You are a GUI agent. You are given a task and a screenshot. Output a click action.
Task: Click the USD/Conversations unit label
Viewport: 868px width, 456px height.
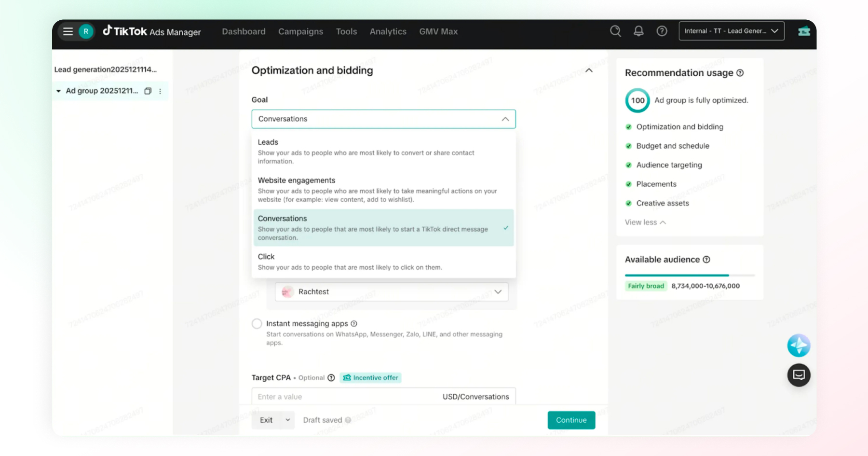point(476,397)
